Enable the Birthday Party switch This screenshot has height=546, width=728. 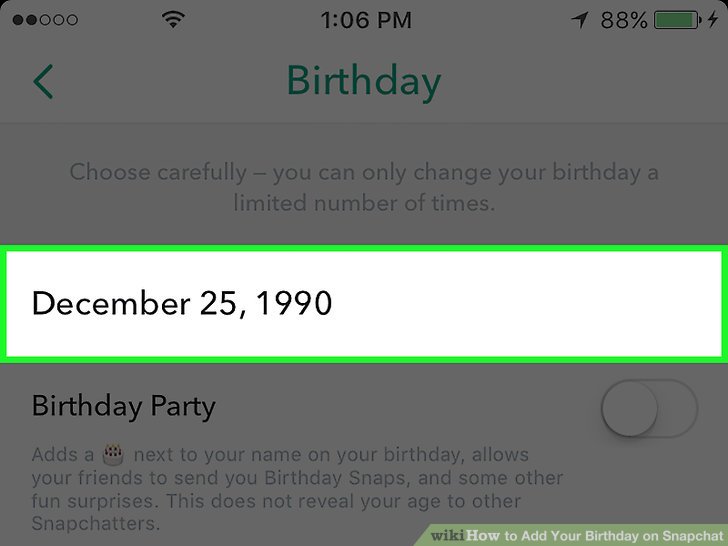(x=648, y=409)
